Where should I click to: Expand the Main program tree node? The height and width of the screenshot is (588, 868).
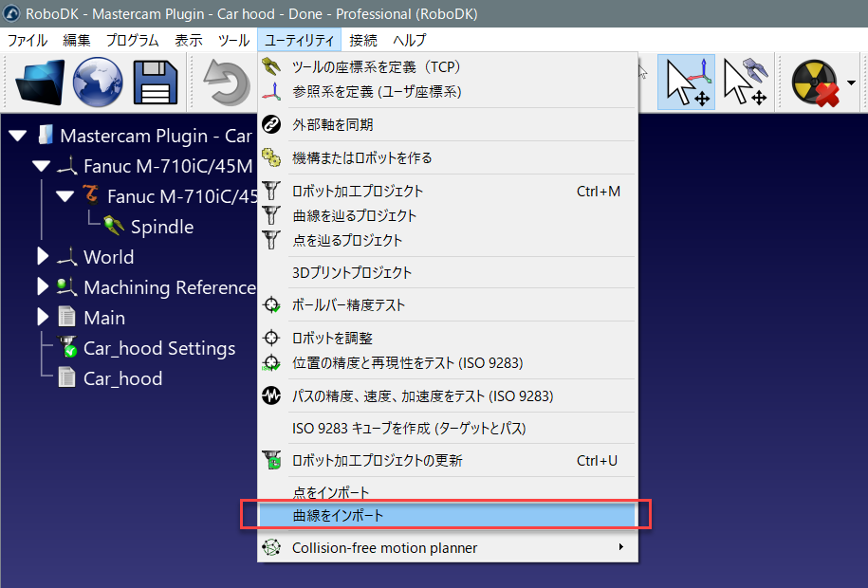(43, 317)
